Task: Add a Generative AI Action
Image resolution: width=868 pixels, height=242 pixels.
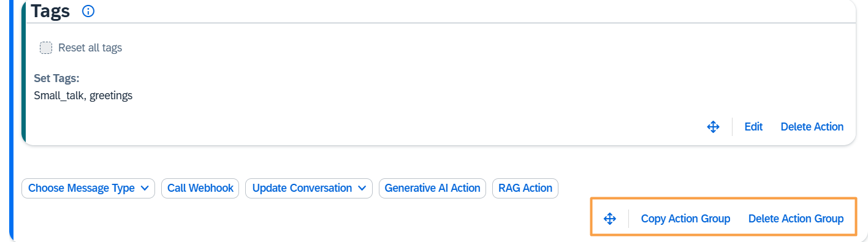Action: (433, 188)
